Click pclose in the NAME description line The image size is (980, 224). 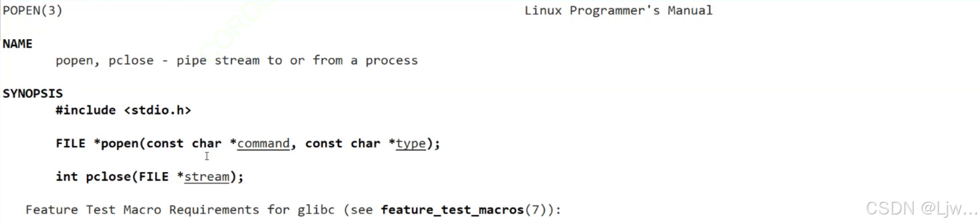tap(131, 61)
